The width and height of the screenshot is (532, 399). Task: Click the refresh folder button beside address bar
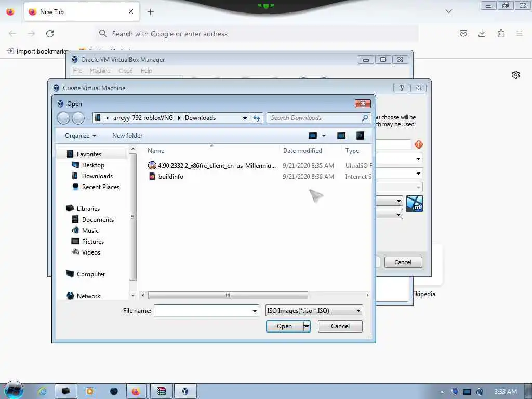(257, 118)
